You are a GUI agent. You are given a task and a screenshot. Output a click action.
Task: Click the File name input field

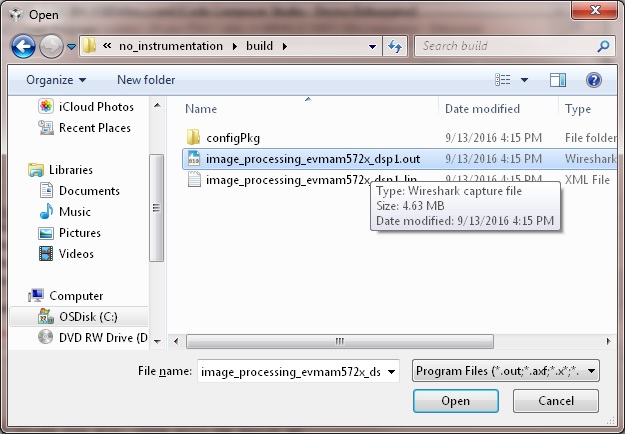[x=298, y=371]
